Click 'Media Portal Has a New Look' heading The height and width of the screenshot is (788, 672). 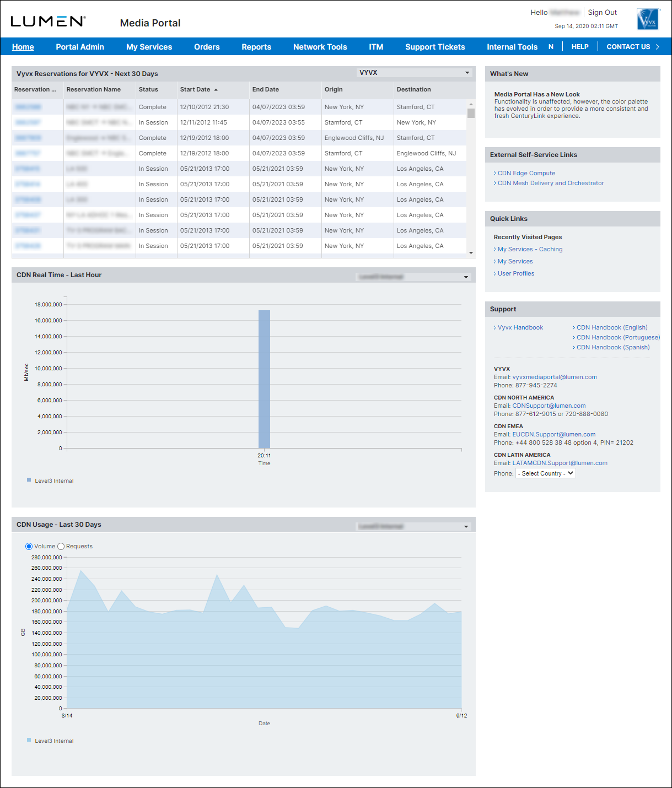(x=537, y=94)
